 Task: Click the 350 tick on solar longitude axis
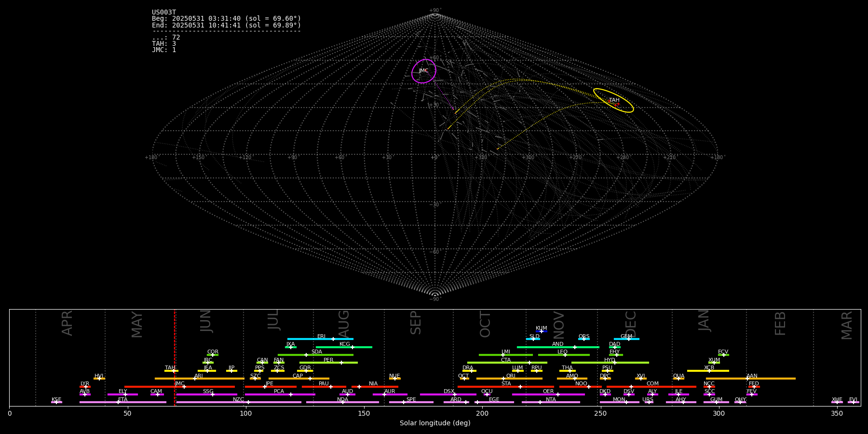837,413
